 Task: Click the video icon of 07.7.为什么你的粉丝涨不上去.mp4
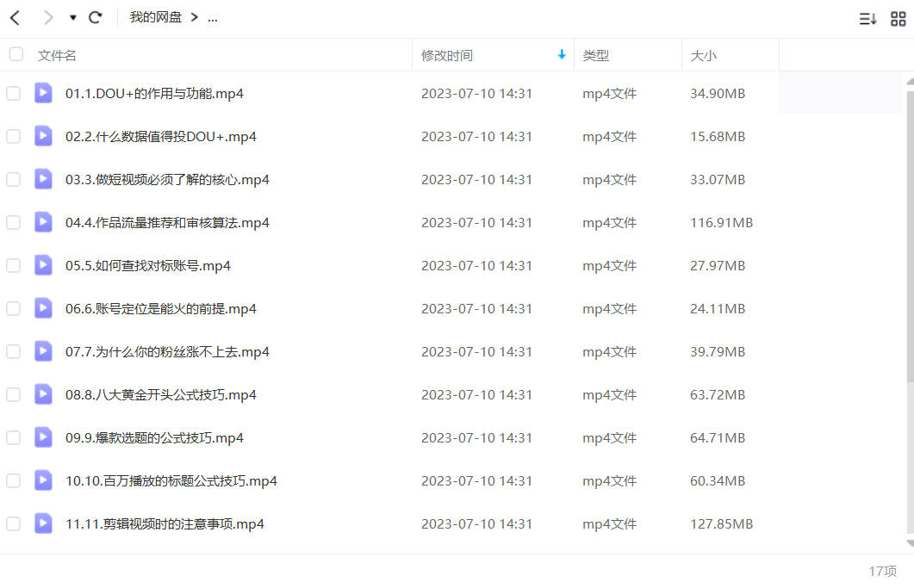click(43, 350)
